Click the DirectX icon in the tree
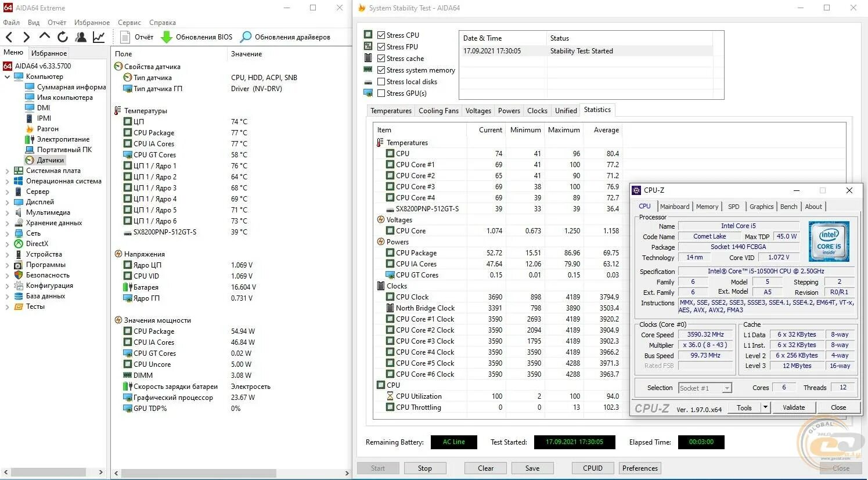Image resolution: width=868 pixels, height=480 pixels. click(x=19, y=244)
